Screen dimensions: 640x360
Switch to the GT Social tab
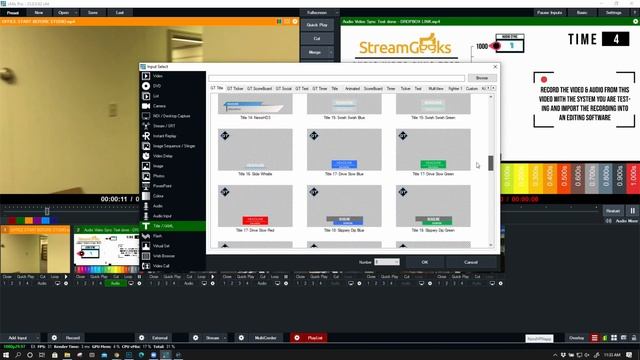(283, 88)
